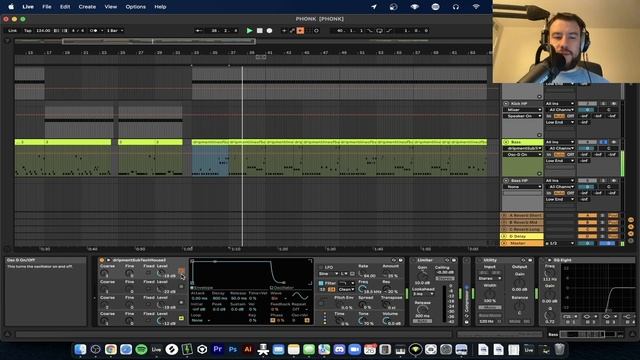Open Bass HP None automation chooser
640x360 pixels.
(522, 187)
